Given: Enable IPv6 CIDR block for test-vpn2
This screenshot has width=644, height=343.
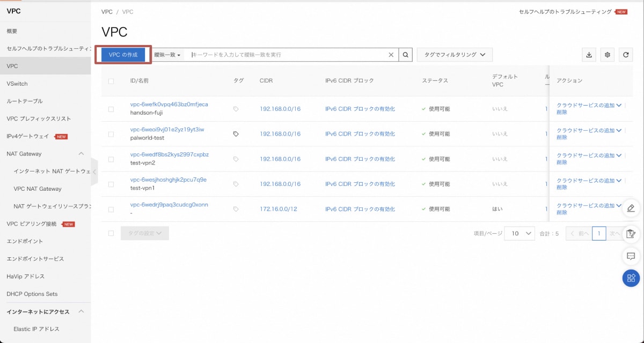Looking at the screenshot, I should click(360, 159).
